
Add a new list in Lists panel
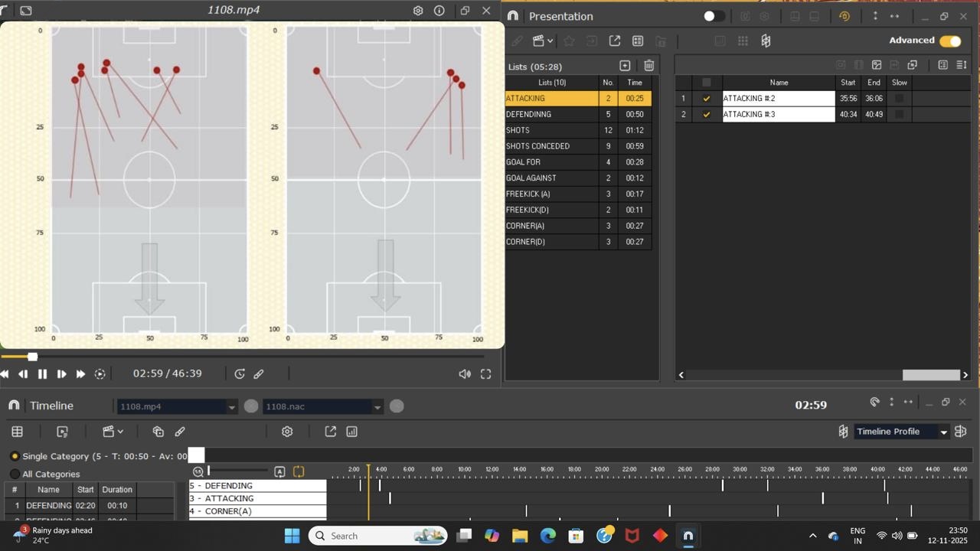625,66
